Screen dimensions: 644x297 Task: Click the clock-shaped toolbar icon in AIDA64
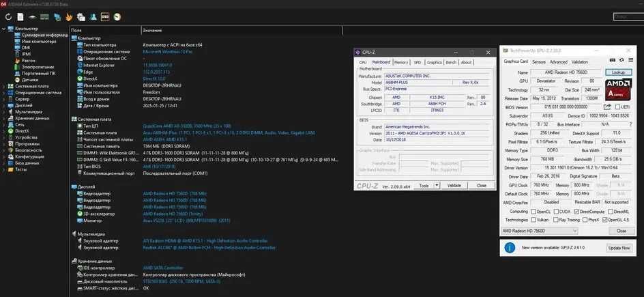[117, 17]
